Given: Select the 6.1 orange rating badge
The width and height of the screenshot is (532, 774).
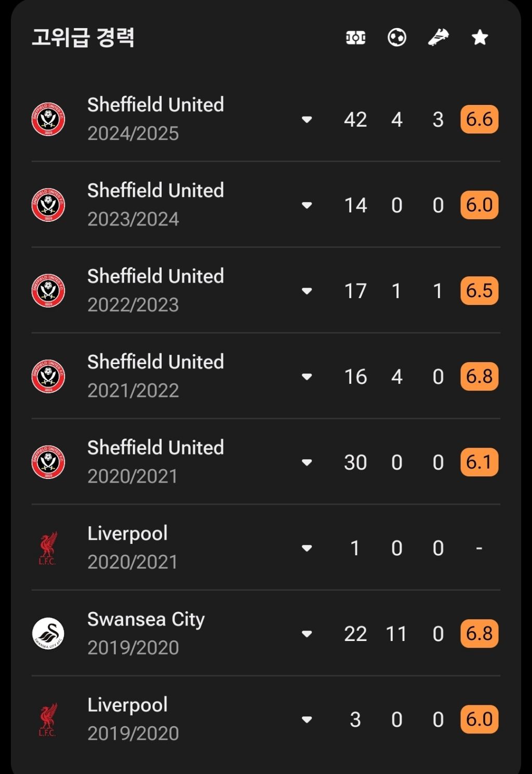Looking at the screenshot, I should tap(479, 462).
